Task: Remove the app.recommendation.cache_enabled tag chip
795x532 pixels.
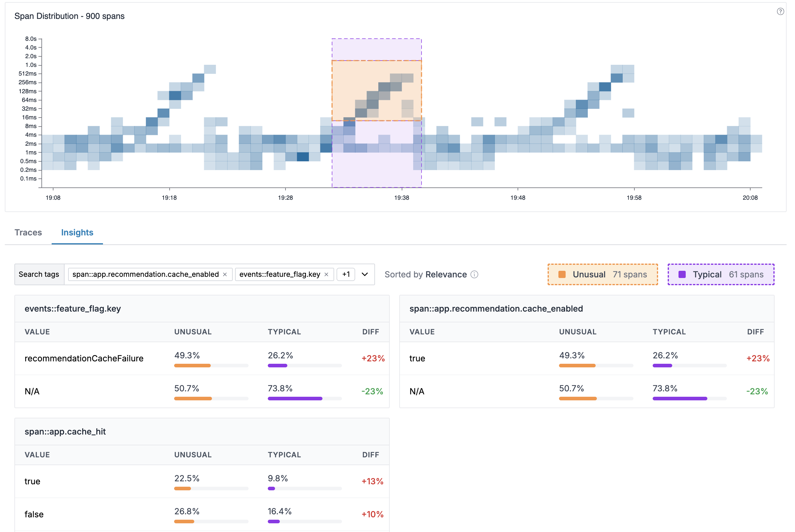Action: point(225,274)
